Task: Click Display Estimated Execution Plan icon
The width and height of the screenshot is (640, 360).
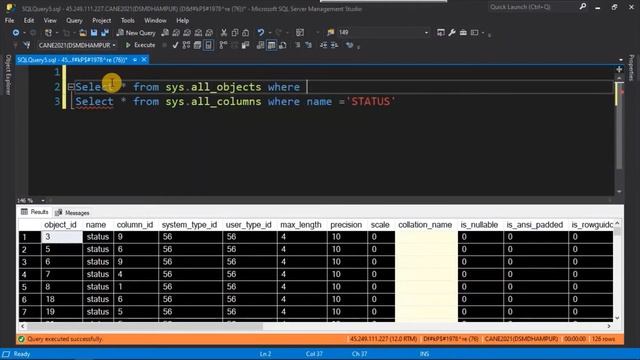Action: 187,45
